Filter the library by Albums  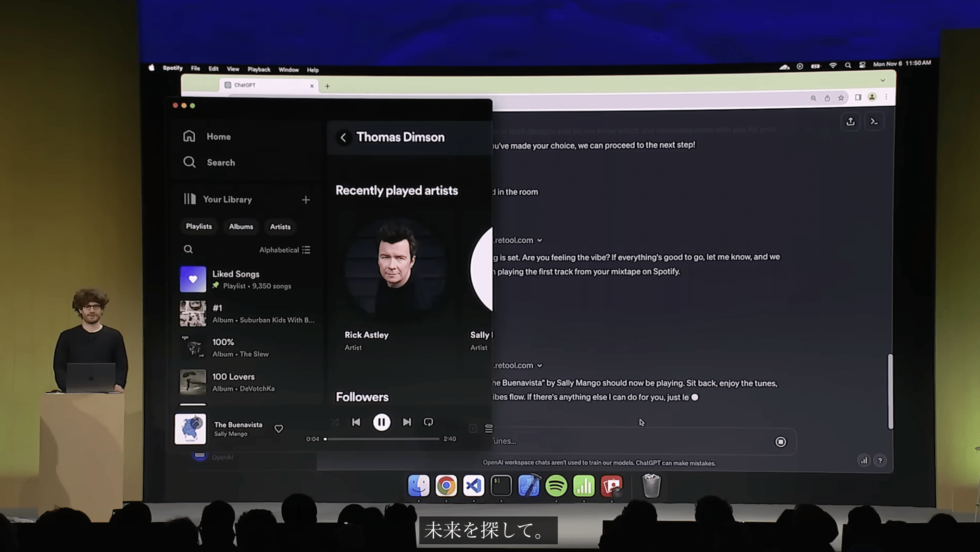pyautogui.click(x=241, y=226)
